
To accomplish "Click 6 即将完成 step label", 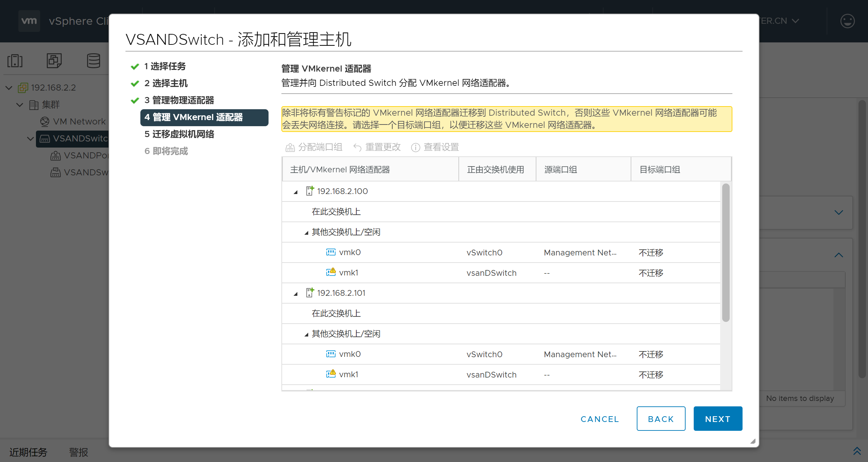I will pyautogui.click(x=166, y=151).
